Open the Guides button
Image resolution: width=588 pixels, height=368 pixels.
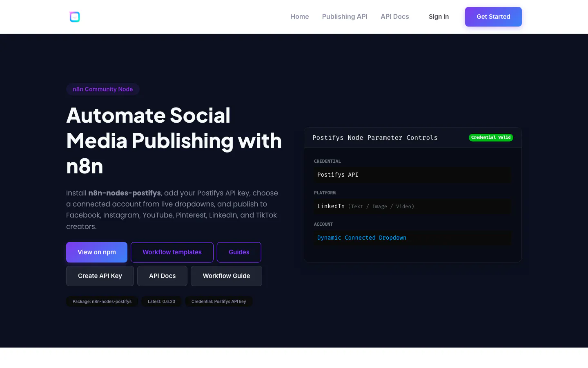[239, 252]
